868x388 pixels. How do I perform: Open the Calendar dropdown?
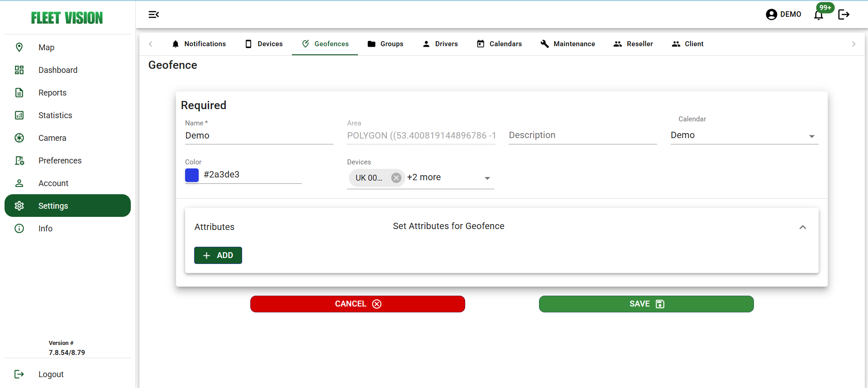pyautogui.click(x=811, y=136)
